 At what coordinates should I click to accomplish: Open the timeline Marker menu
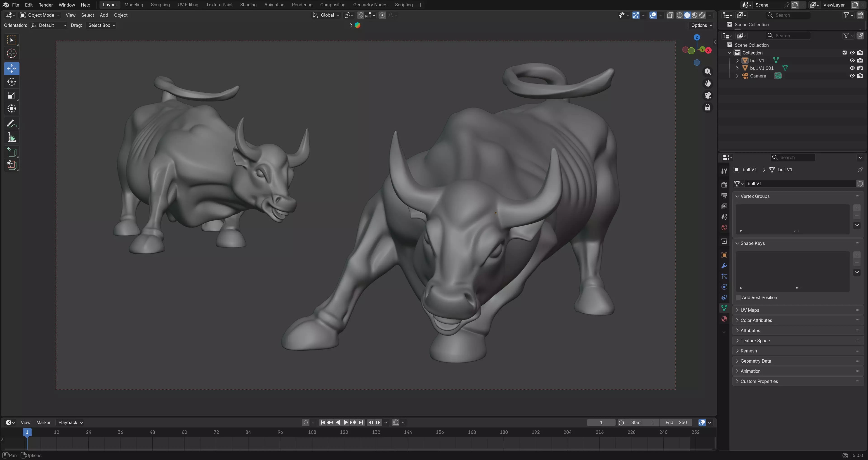click(x=43, y=422)
